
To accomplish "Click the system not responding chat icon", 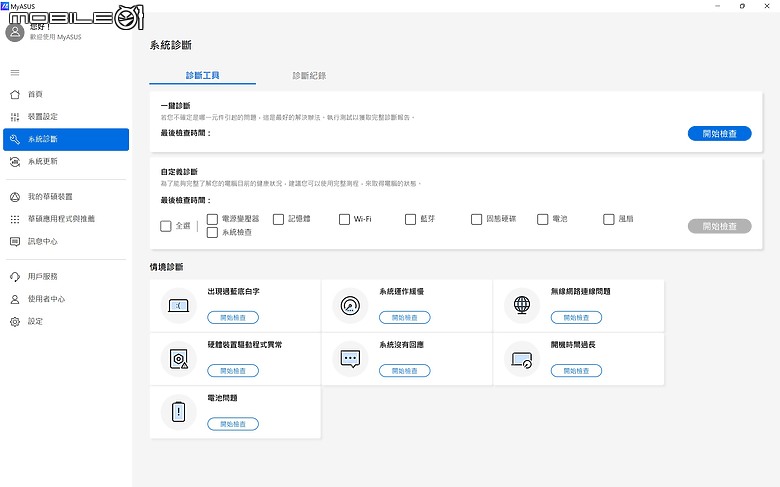I will (x=350, y=359).
